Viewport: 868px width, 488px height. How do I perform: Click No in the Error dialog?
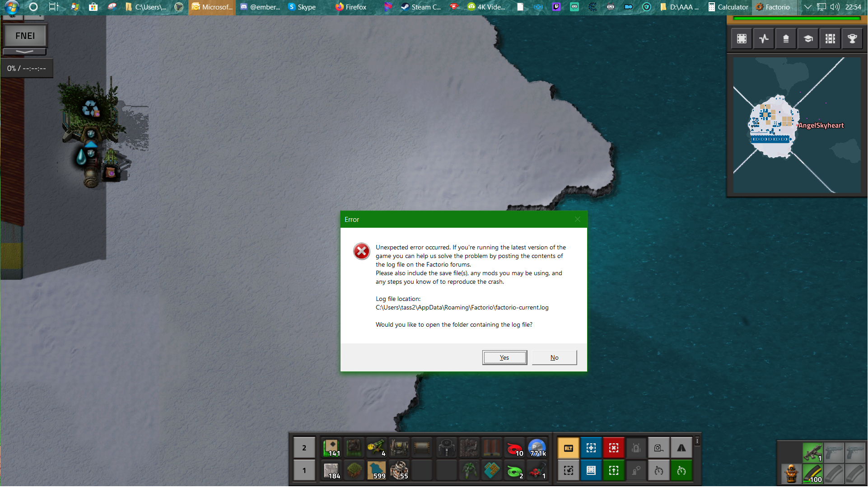[554, 357]
